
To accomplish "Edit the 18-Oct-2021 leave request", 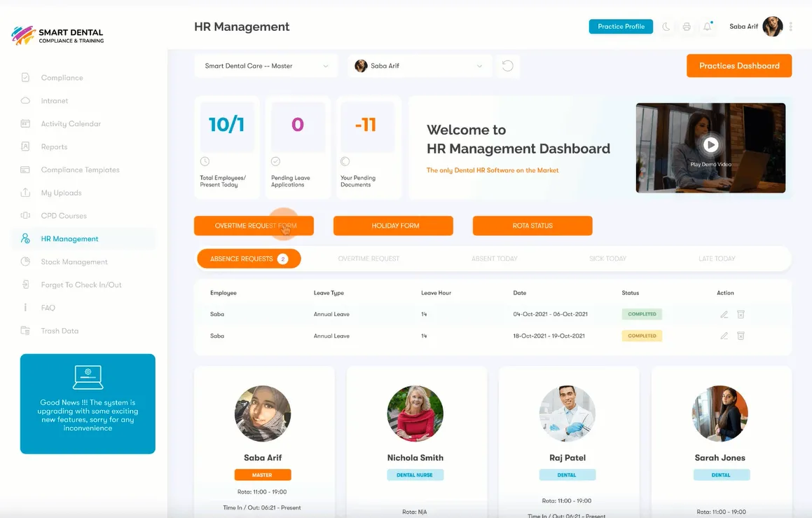I will coord(724,336).
